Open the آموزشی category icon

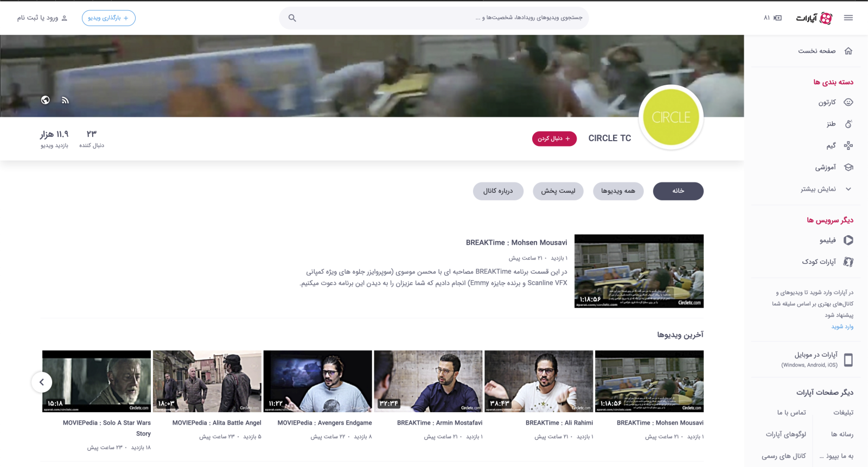(848, 167)
